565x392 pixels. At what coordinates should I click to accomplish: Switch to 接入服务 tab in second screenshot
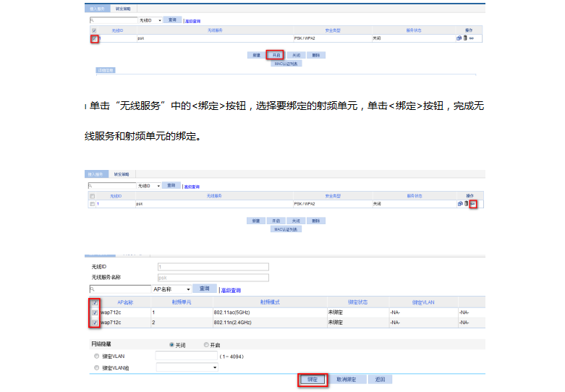(95, 174)
